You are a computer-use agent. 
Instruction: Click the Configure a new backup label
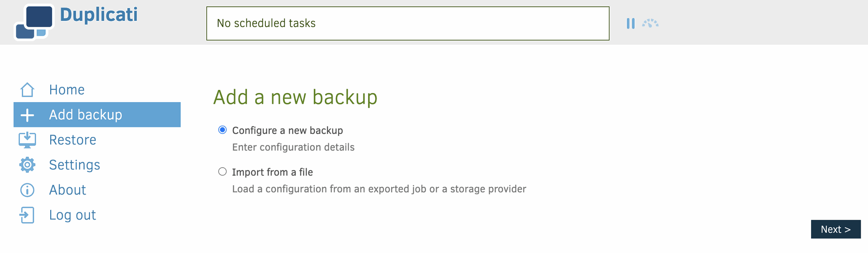[x=288, y=131]
